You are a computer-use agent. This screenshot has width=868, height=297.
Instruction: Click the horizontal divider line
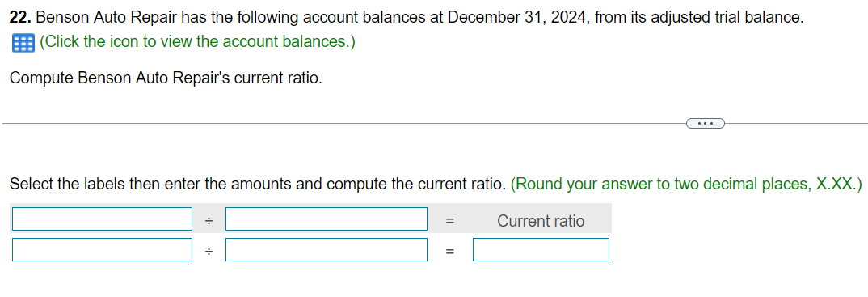(x=343, y=124)
